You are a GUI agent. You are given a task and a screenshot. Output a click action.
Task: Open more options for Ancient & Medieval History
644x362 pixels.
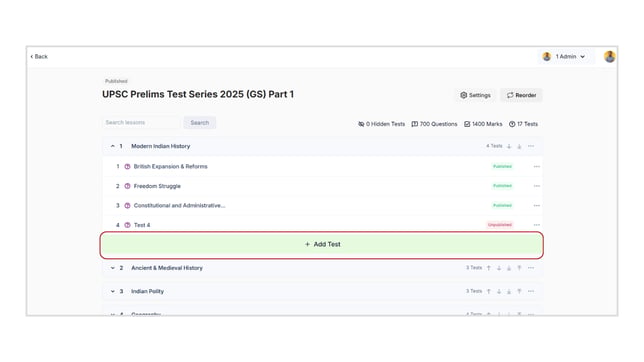pyautogui.click(x=531, y=268)
